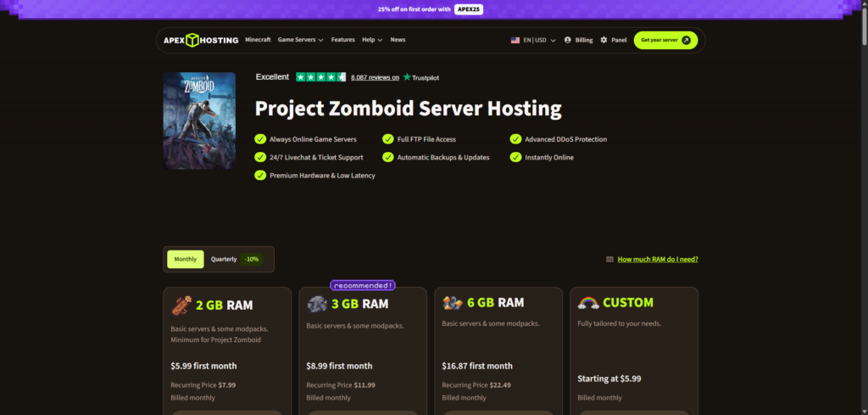Click the Recurring Price $7.99 text
This screenshot has width=868, height=415.
point(203,384)
